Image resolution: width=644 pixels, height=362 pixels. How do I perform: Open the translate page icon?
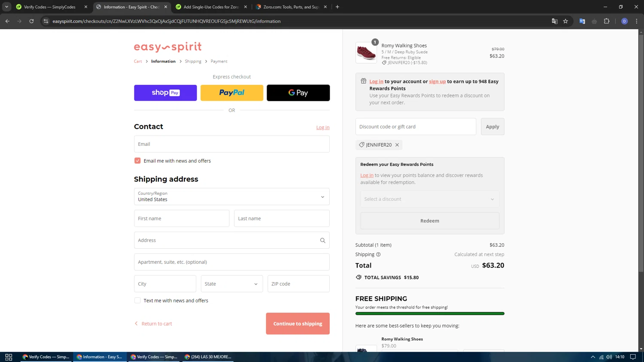[x=554, y=21]
